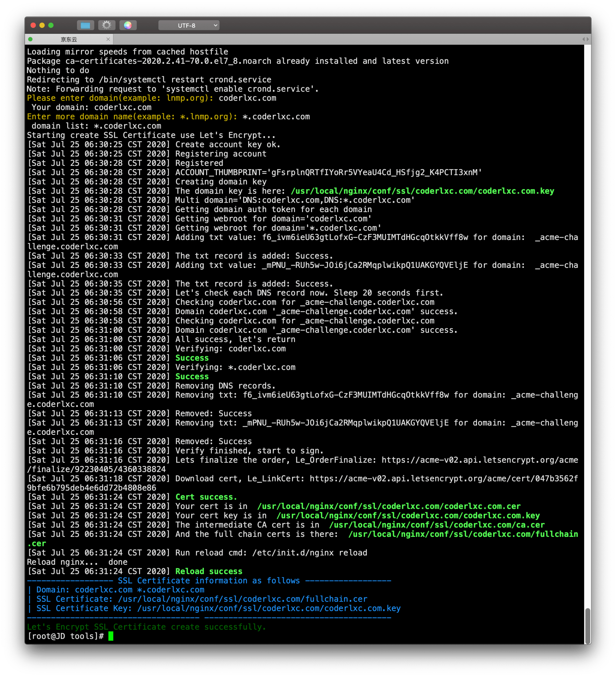The width and height of the screenshot is (616, 677).
Task: Click the ACCOUNT_THUMBPRINT value line
Action: pyautogui.click(x=329, y=172)
